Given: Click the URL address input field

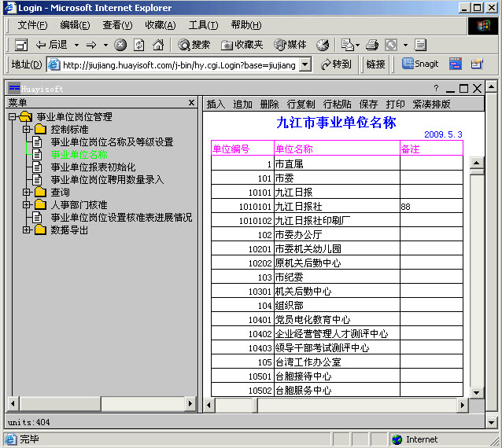Looking at the screenshot, I should [179, 65].
